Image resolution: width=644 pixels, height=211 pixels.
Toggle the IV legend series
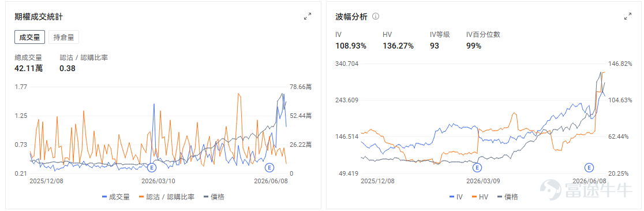click(456, 197)
